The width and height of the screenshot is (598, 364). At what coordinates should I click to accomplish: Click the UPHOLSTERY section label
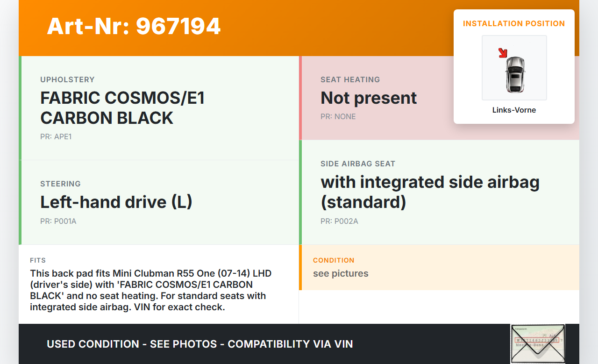pos(67,80)
